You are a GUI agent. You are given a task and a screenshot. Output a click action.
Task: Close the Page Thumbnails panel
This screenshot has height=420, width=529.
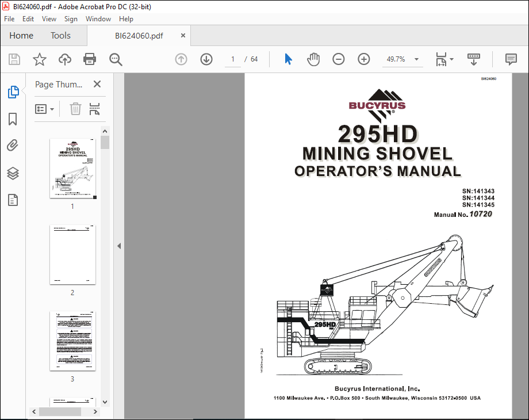(97, 84)
